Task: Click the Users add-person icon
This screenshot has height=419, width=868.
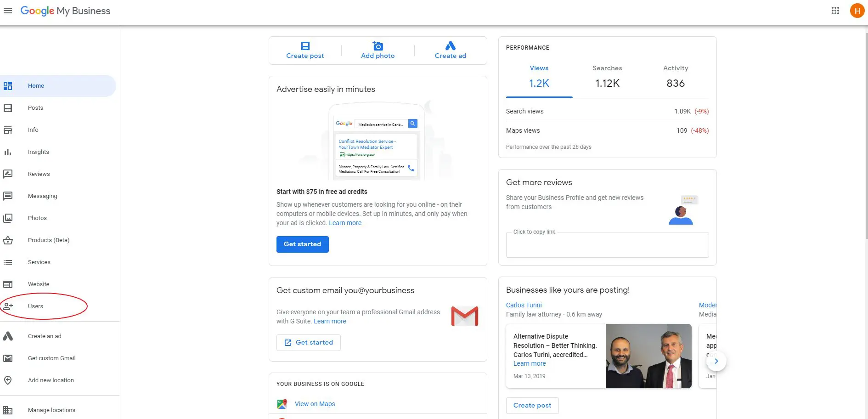Action: tap(8, 306)
